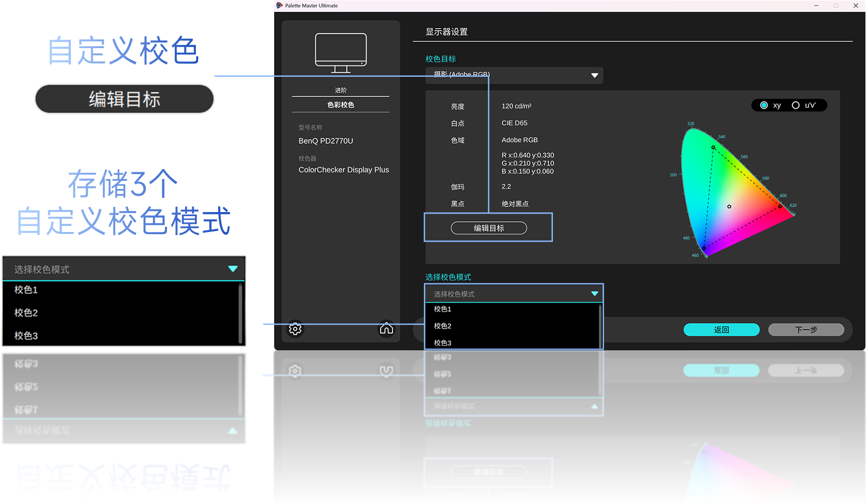Click the white point value CIE D65

pos(514,123)
